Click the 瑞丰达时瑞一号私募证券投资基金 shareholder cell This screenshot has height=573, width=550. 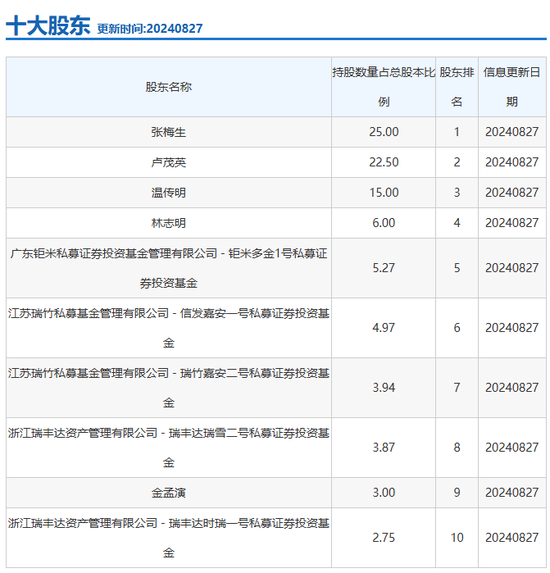pyautogui.click(x=168, y=538)
